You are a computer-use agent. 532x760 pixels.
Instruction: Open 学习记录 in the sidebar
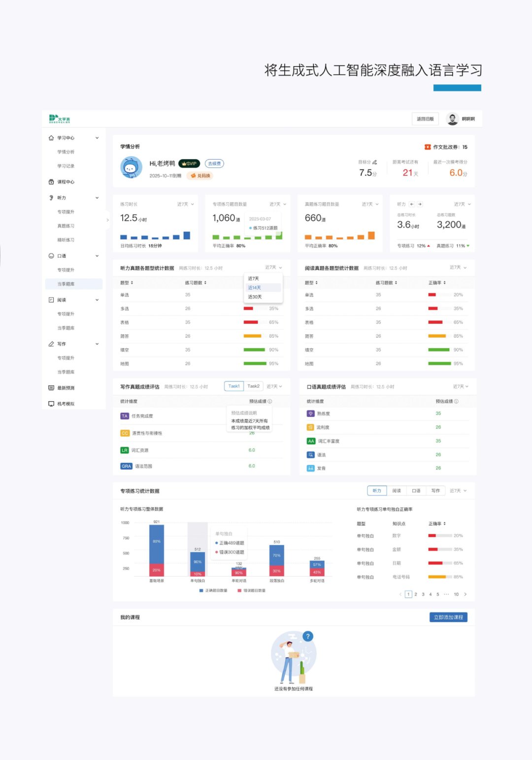click(x=66, y=166)
